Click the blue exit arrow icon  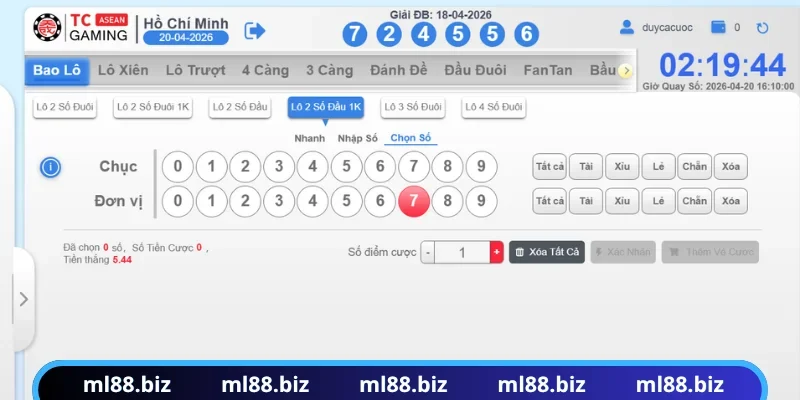pos(255,31)
